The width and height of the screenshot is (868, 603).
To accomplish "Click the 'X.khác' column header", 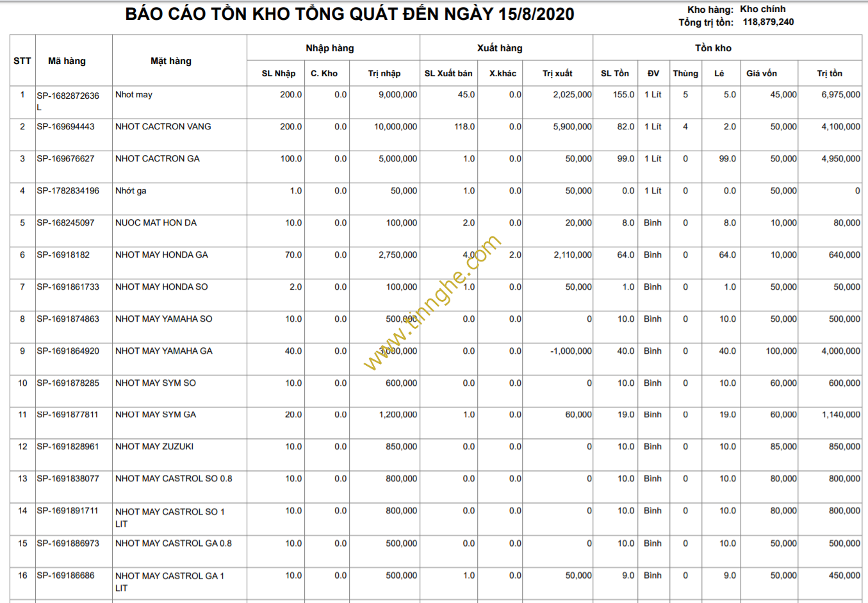I will point(503,74).
